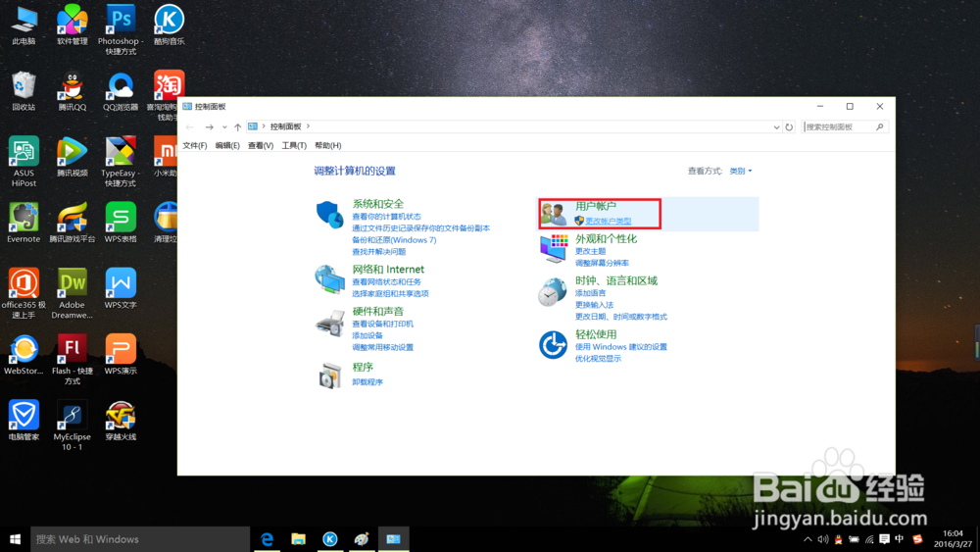The height and width of the screenshot is (552, 980).
Task: Click the 用户帐户 heading link
Action: [596, 206]
